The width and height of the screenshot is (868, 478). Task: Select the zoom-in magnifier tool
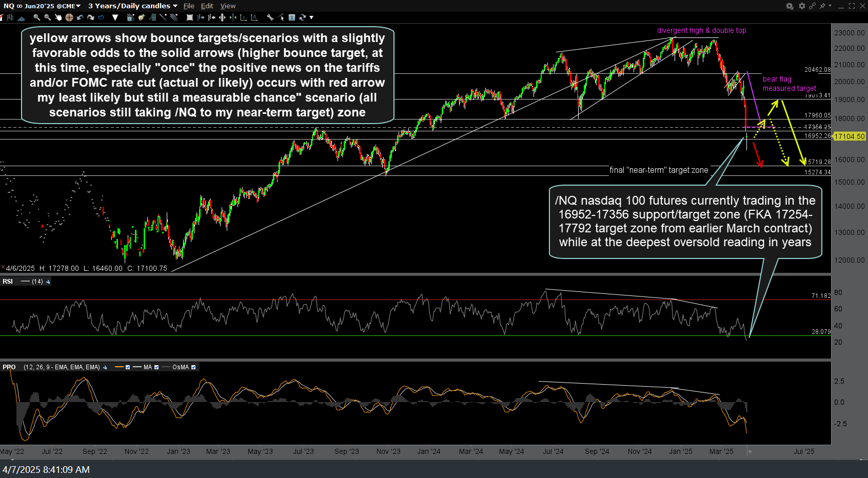[x=36, y=17]
